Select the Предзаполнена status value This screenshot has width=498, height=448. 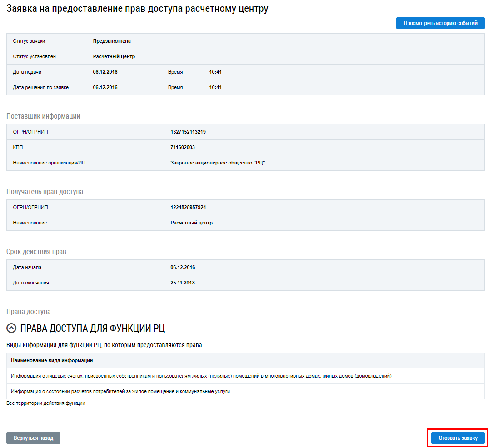coord(112,41)
